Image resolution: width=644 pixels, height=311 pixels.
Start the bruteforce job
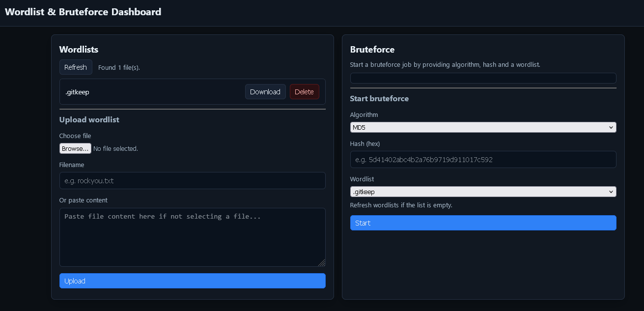tap(483, 223)
